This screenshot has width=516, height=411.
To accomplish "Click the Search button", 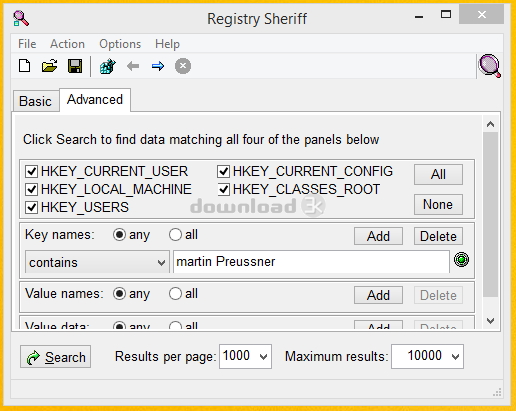I will pos(55,357).
